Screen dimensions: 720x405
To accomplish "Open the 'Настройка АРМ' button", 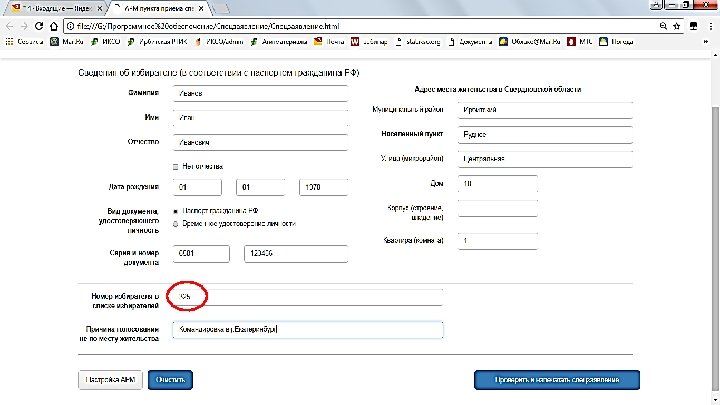I will pos(110,380).
